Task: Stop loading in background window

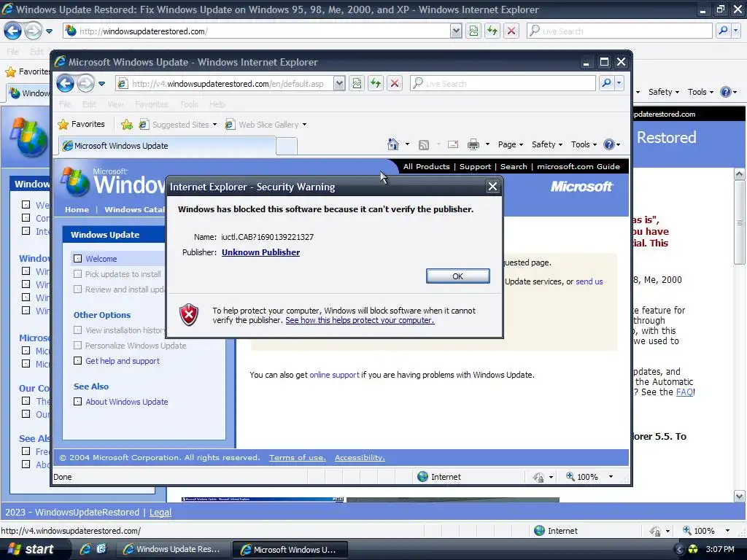Action: pyautogui.click(x=511, y=31)
